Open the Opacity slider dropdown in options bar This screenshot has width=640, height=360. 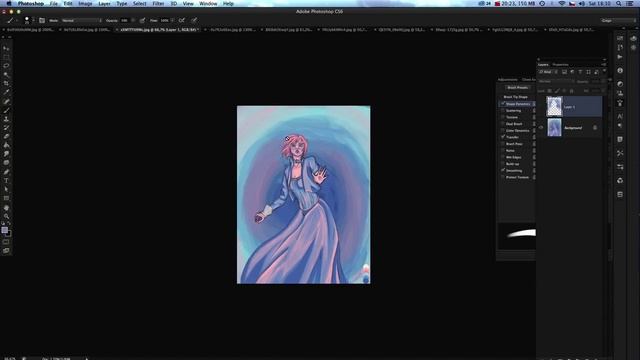pos(133,20)
